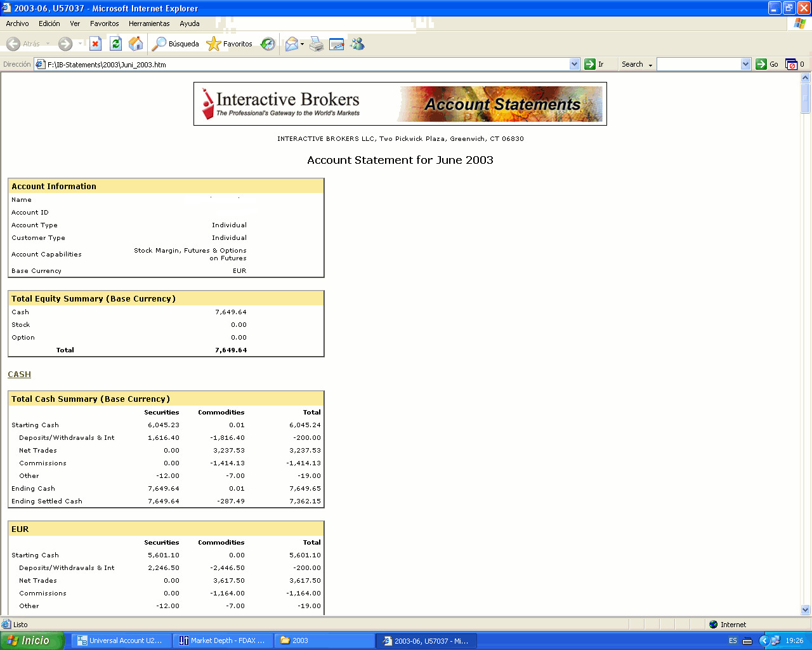Image resolution: width=812 pixels, height=650 pixels.
Task: Click the Base Currency value EUR
Action: tap(239, 271)
